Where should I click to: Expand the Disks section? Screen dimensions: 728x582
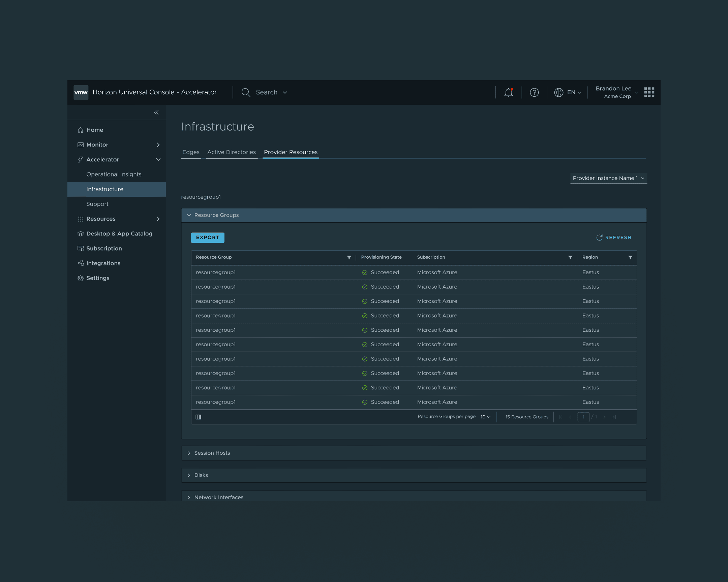tap(201, 475)
